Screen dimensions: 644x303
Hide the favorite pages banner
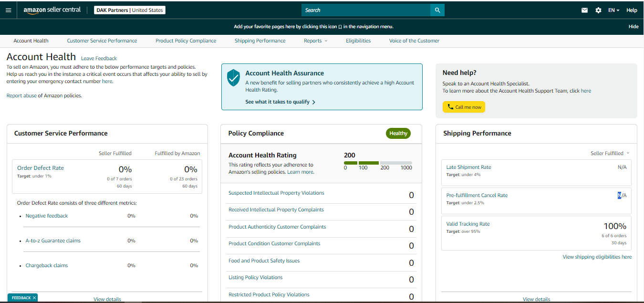pos(634,27)
